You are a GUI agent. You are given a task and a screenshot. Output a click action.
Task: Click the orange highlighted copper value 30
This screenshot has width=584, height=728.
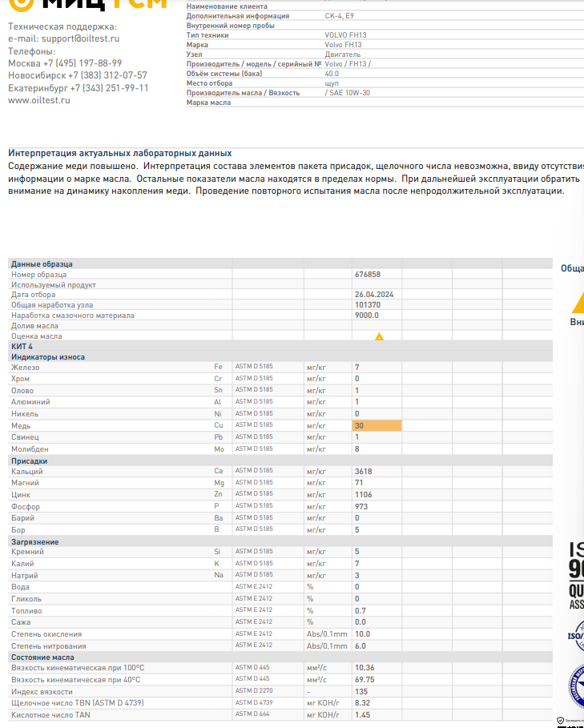[x=377, y=426]
